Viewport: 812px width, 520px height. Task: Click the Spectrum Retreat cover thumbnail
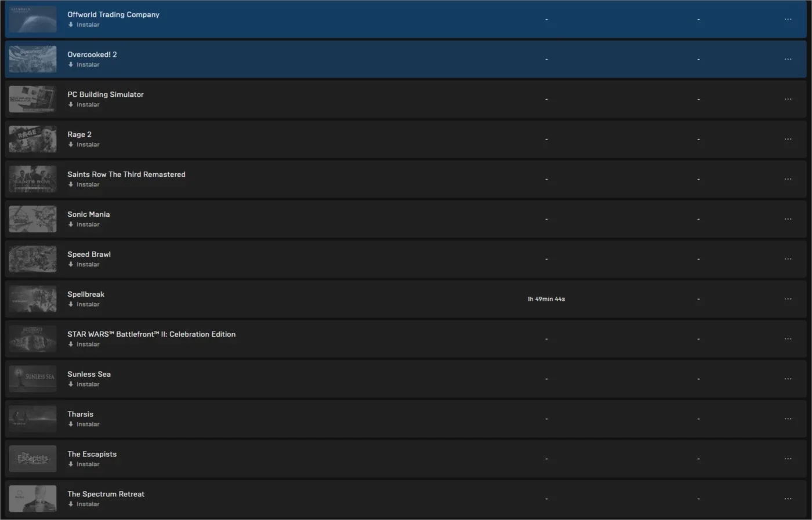pos(33,499)
